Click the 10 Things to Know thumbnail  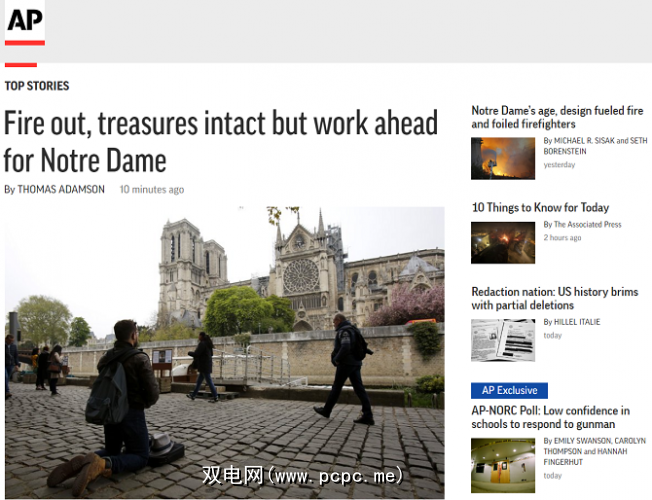[x=503, y=241]
